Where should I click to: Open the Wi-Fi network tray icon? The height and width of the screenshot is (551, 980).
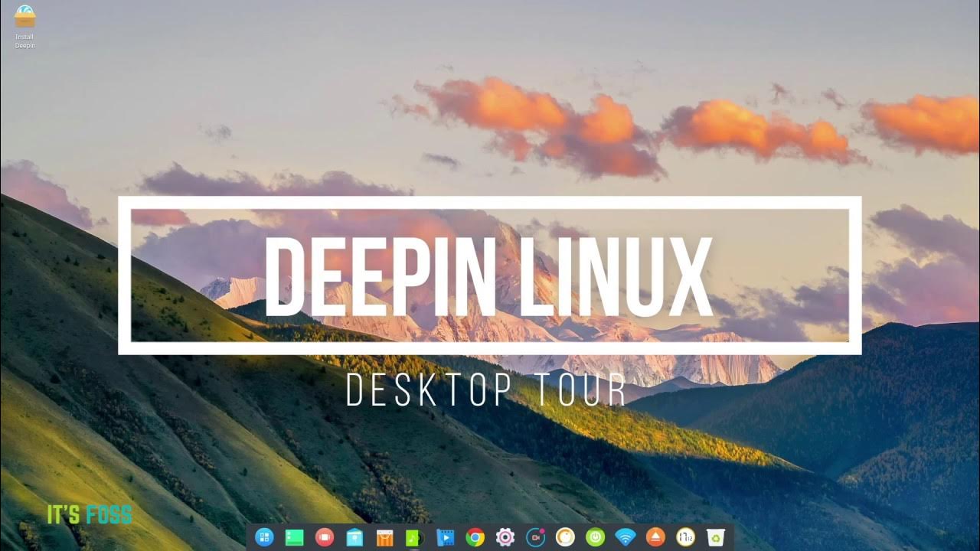tap(626, 537)
